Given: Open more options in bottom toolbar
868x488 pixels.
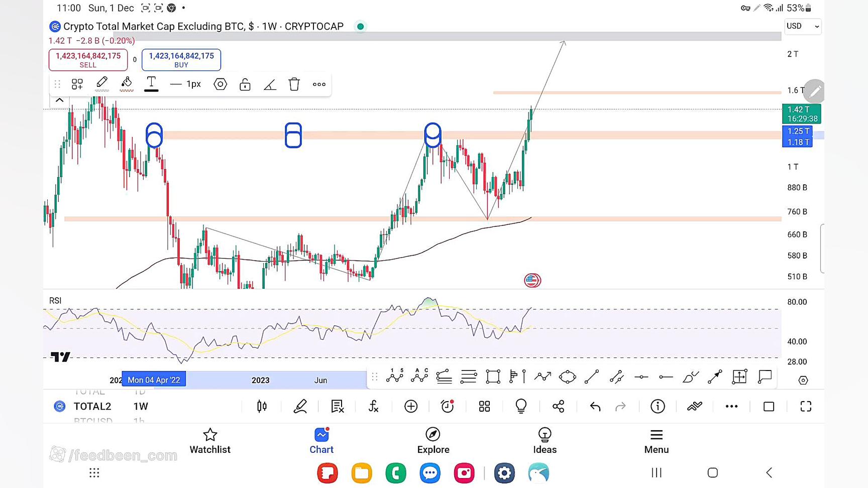Looking at the screenshot, I should (x=731, y=406).
